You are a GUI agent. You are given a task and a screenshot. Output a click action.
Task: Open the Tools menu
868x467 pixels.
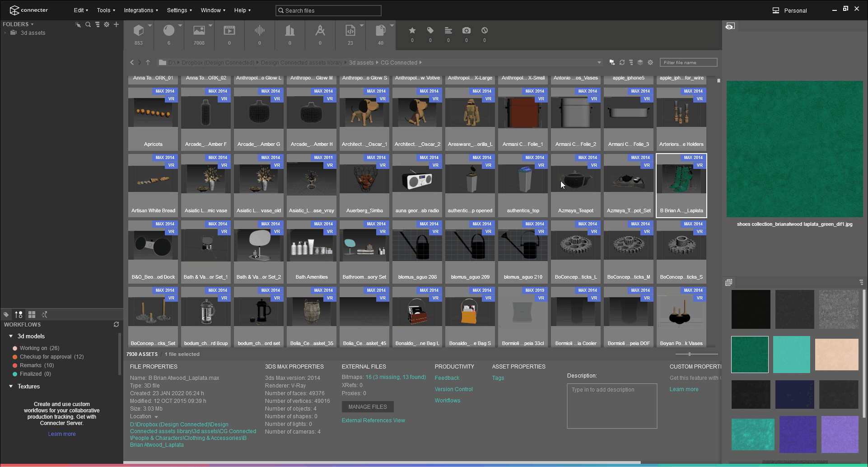(x=106, y=10)
